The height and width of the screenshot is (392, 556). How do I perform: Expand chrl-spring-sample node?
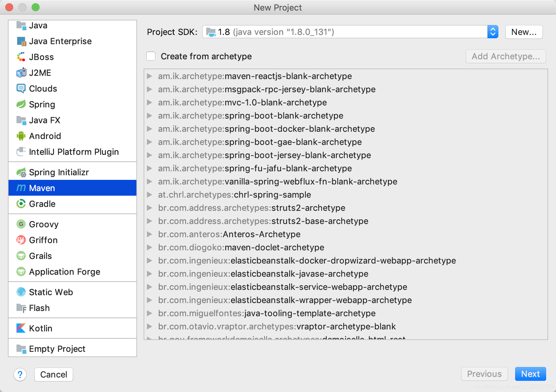150,195
